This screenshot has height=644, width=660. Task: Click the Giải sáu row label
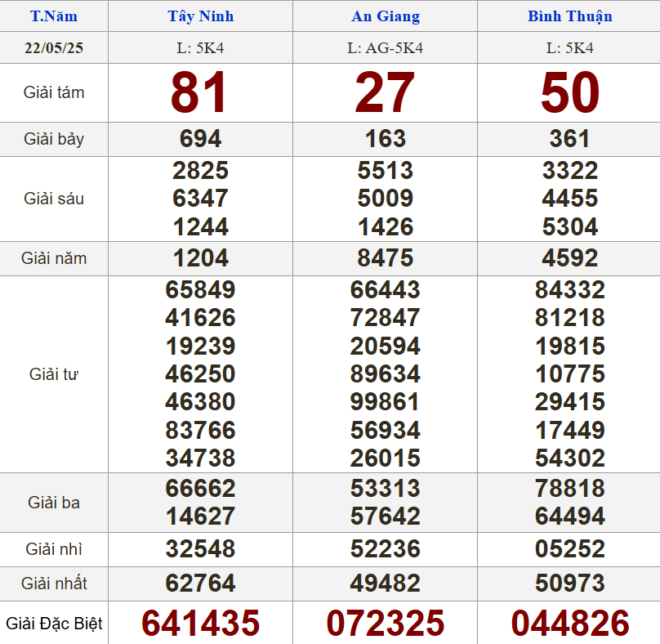pyautogui.click(x=54, y=199)
